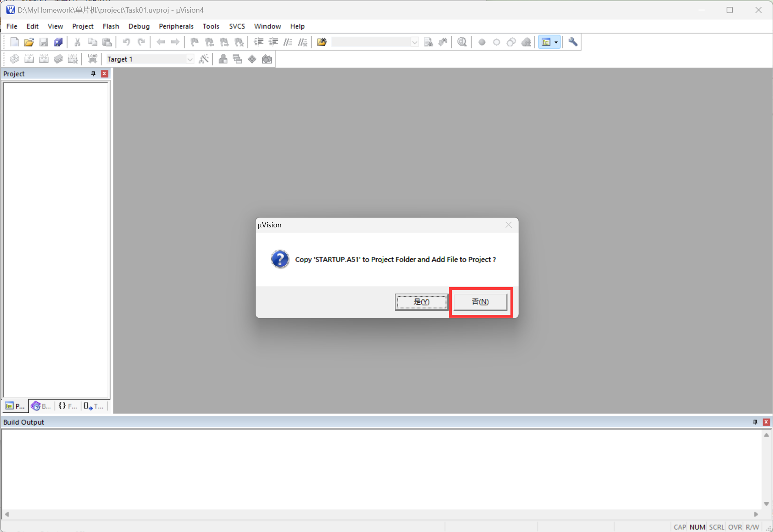Image resolution: width=773 pixels, height=532 pixels.
Task: Click Build Output scrollbar down arrow
Action: click(x=766, y=504)
